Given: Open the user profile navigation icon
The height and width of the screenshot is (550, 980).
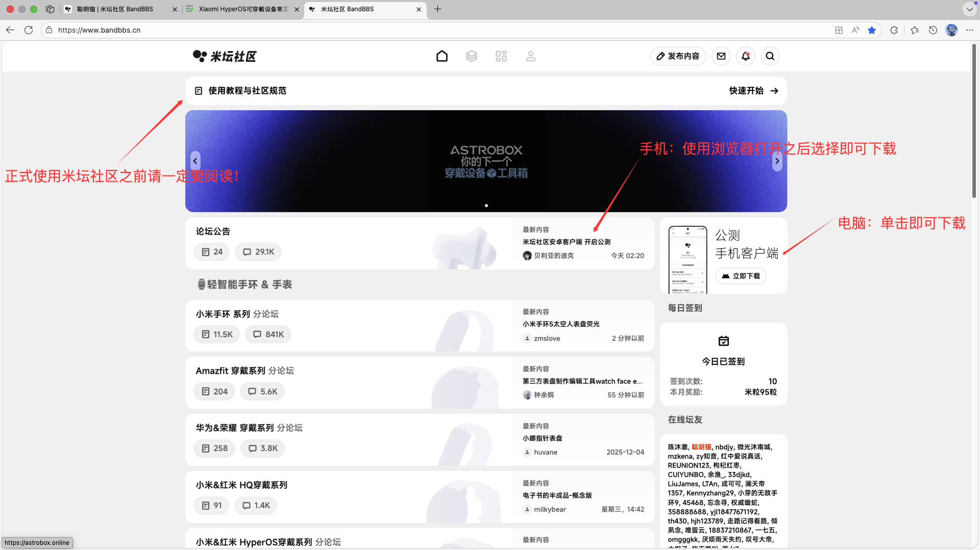Looking at the screenshot, I should pos(531,56).
